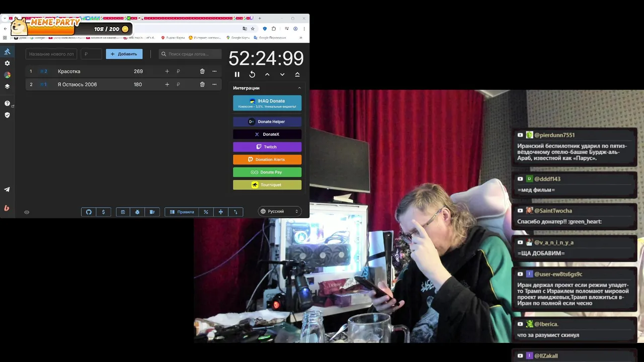Add amount to Я Остаюсь 2006 plus icon
The image size is (644, 362).
(x=167, y=84)
